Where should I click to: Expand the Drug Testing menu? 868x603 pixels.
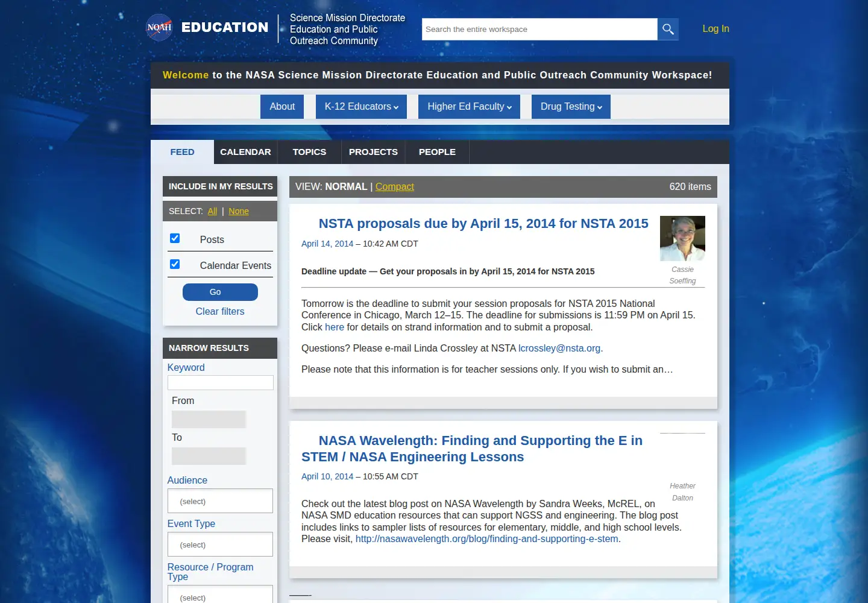tap(571, 107)
